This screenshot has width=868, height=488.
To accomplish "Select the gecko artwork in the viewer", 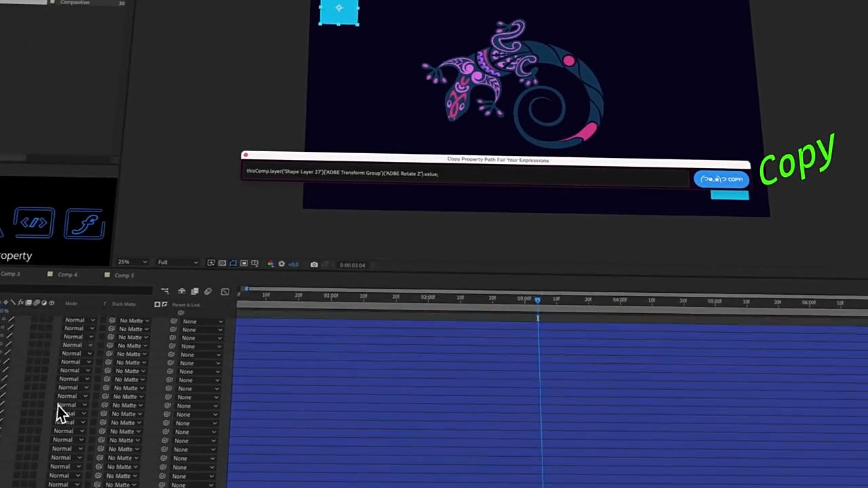I will (514, 83).
